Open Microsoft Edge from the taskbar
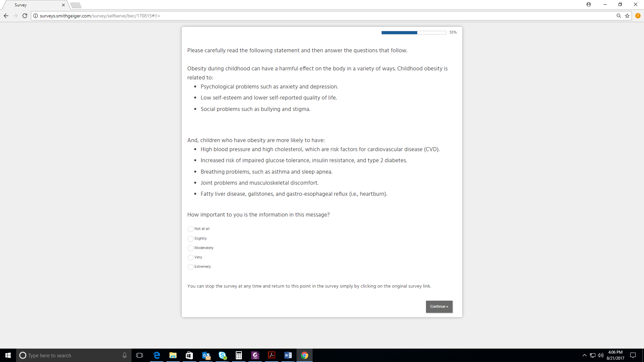This screenshot has width=644, height=362. click(x=157, y=355)
